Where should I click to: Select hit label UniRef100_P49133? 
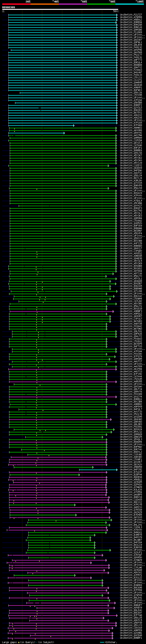[131, 75]
